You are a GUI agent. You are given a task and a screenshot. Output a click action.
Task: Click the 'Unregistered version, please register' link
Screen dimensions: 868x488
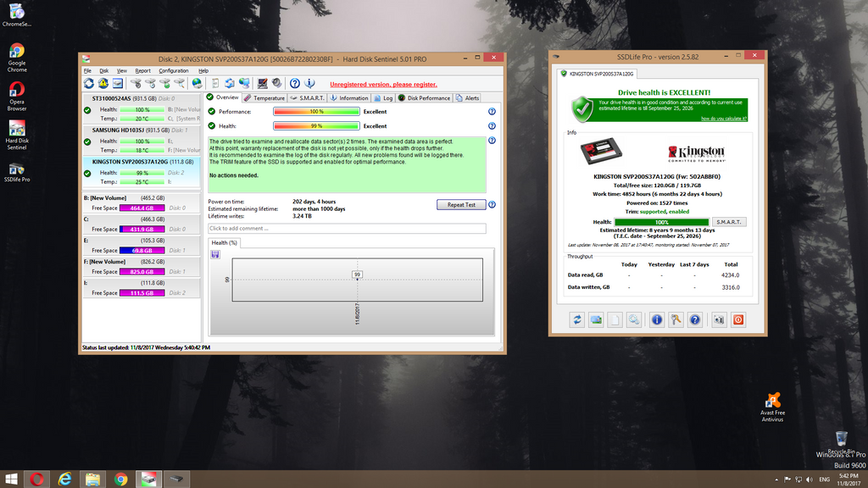(383, 85)
